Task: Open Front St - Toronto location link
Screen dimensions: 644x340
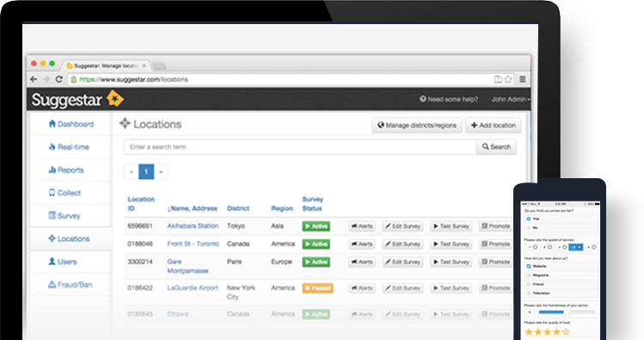Action: tap(193, 244)
